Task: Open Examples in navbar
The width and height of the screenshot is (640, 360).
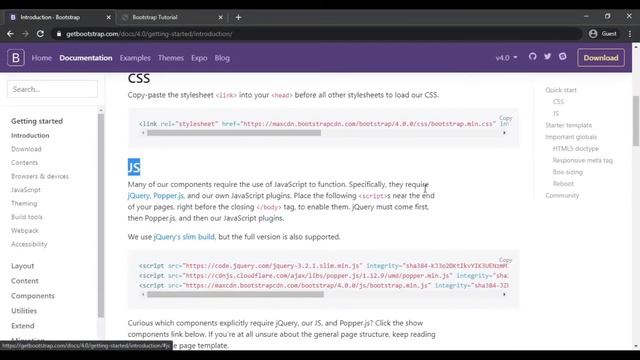Action: 135,58
